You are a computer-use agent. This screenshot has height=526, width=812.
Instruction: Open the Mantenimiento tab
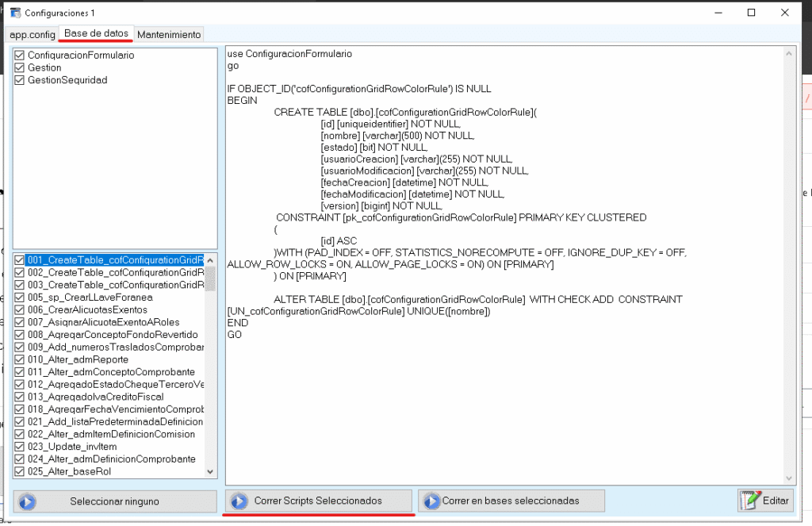coord(169,34)
